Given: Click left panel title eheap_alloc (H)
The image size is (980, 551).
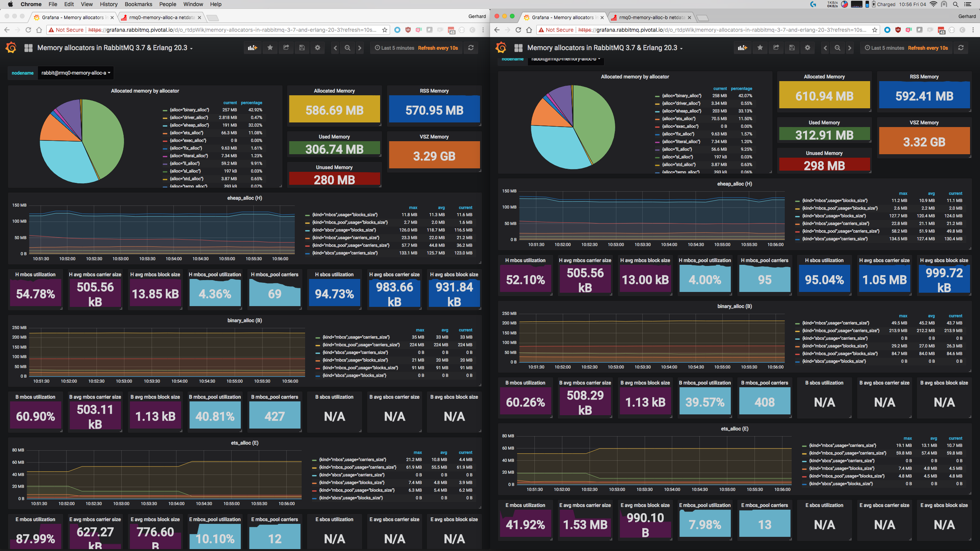Looking at the screenshot, I should (245, 198).
